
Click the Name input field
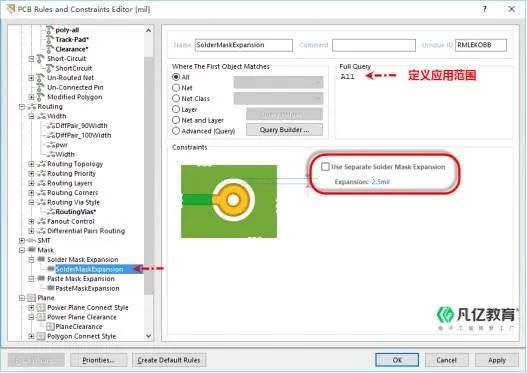[x=244, y=45]
